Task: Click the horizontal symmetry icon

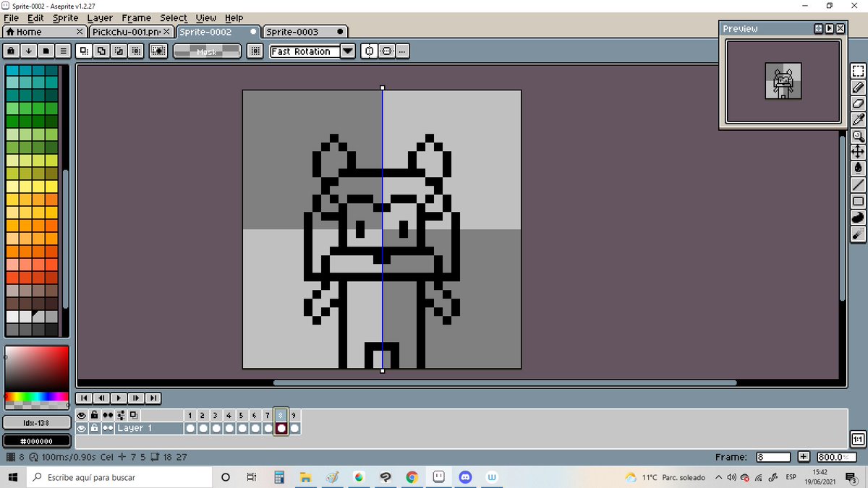Action: point(370,51)
